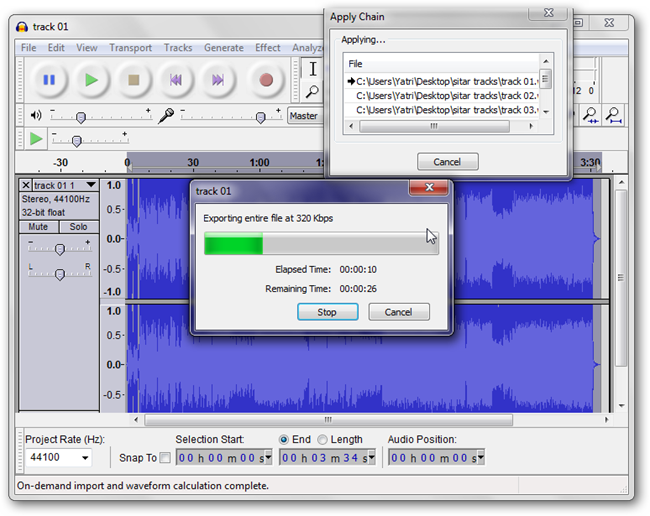Close track 01 1 with X button
Viewport: 650px width, 516px height.
coord(26,185)
